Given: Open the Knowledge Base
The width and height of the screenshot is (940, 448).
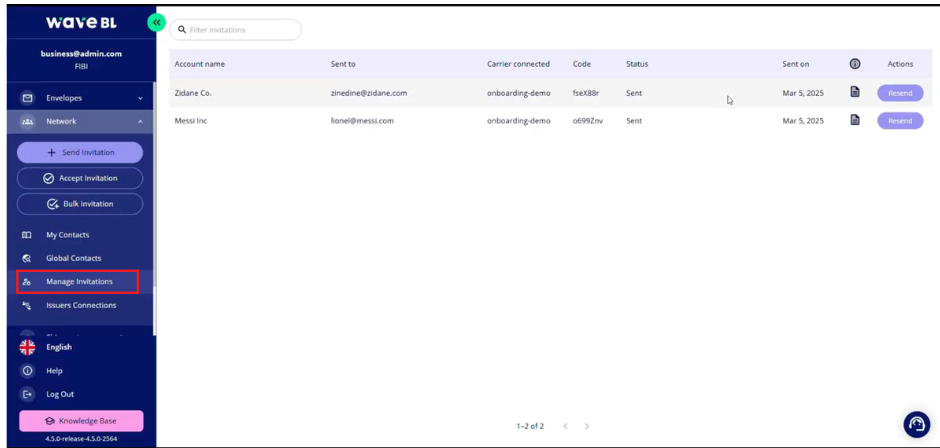Looking at the screenshot, I should (x=81, y=421).
